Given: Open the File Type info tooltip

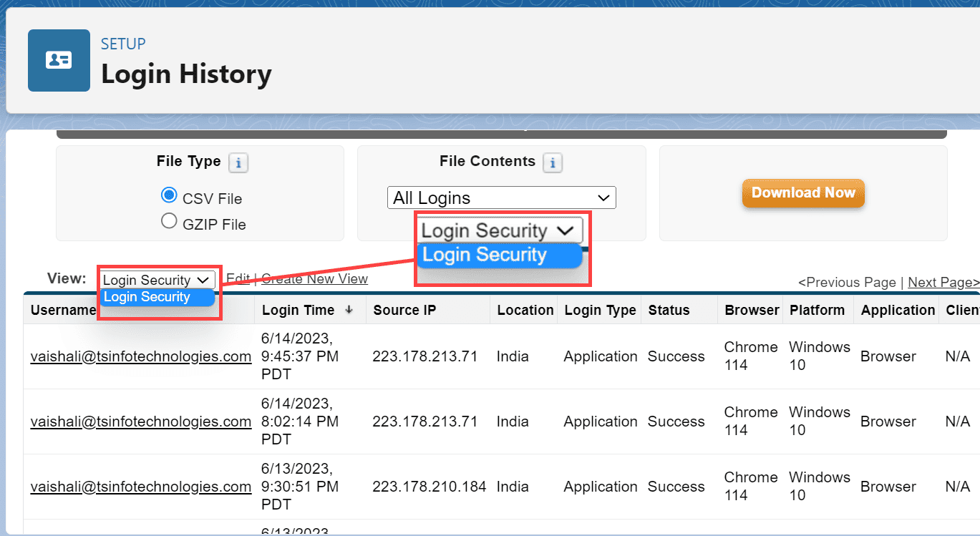Looking at the screenshot, I should coord(238,162).
